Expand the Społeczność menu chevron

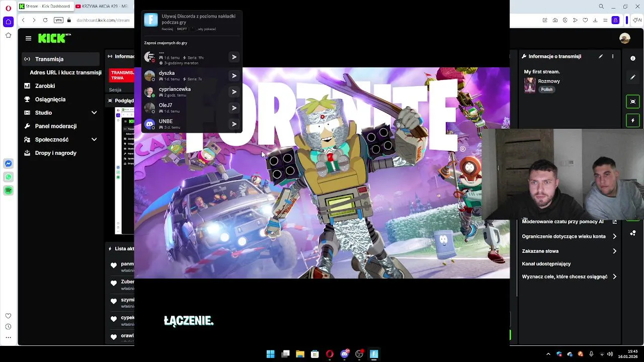(x=94, y=139)
